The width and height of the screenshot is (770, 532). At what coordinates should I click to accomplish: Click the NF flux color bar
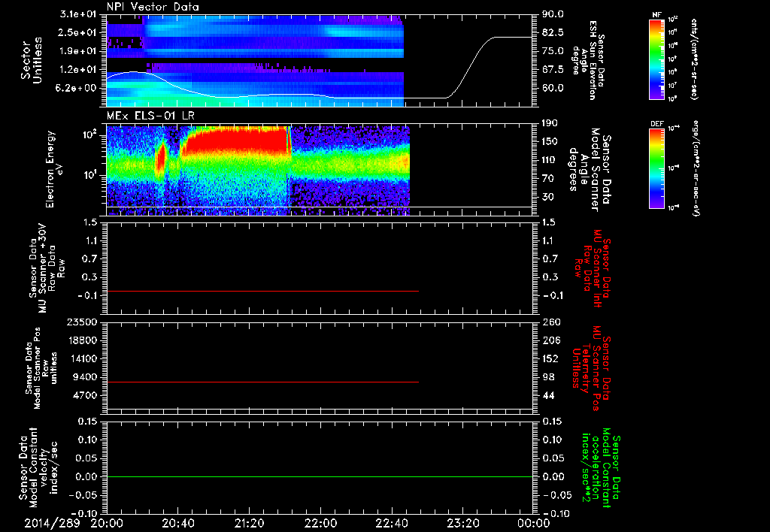(656, 59)
